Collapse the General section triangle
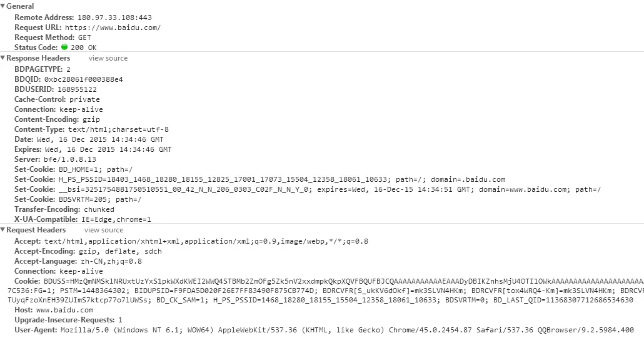 tap(3, 6)
